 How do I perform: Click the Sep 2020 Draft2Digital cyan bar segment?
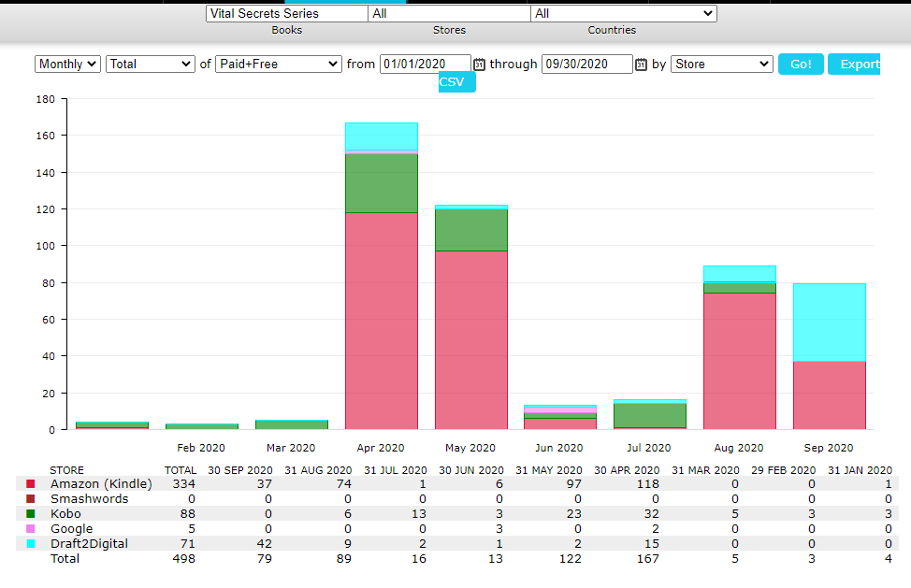click(829, 323)
